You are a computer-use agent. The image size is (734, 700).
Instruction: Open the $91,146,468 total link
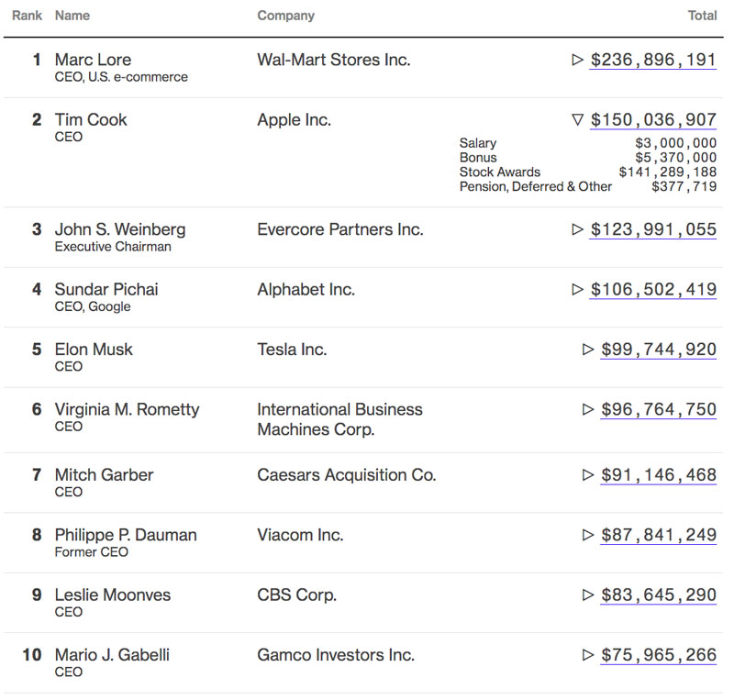pyautogui.click(x=659, y=475)
